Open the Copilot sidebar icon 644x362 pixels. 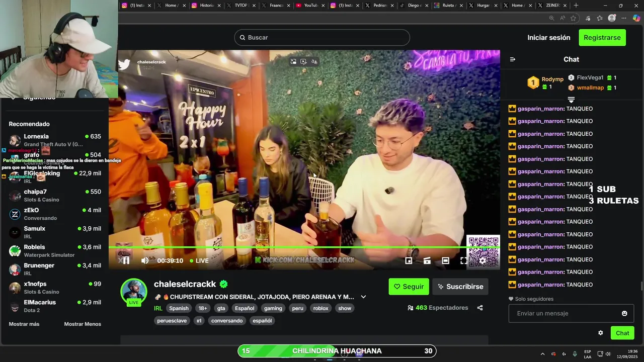[x=636, y=18]
